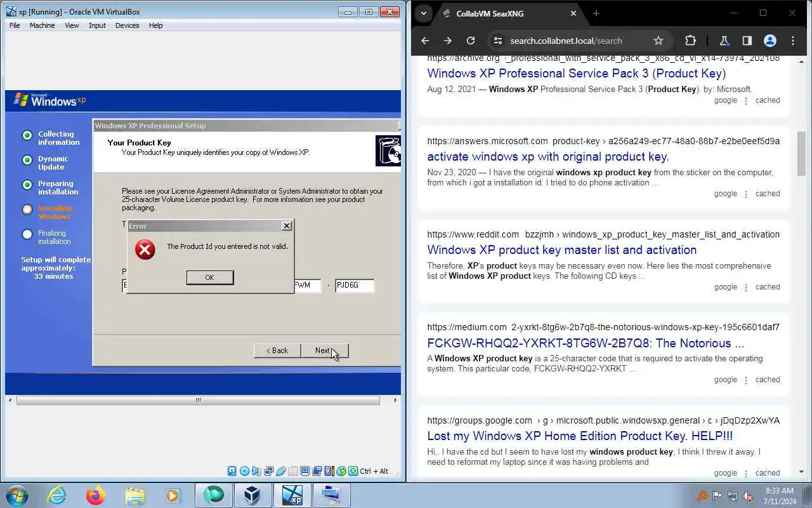Open the browser three-dot menu

(793, 41)
